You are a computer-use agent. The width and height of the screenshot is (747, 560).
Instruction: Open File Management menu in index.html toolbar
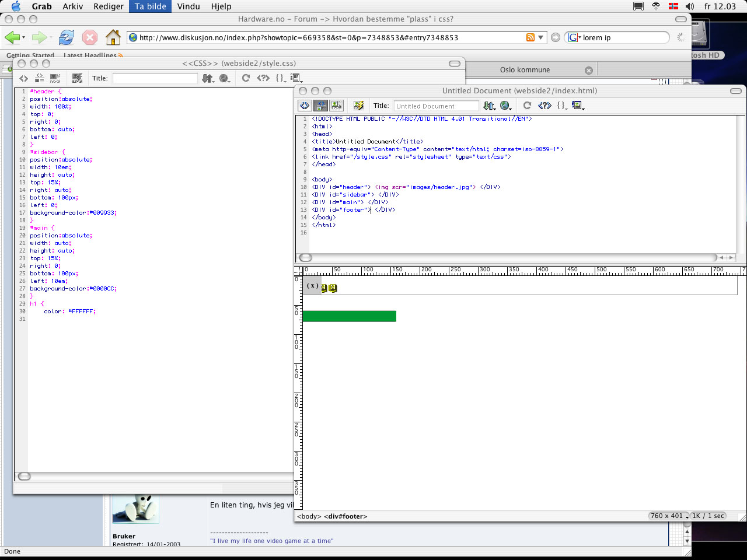click(489, 106)
